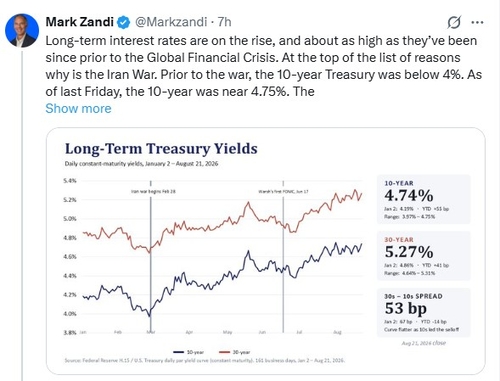Click the tweet body text to open post

[264, 66]
